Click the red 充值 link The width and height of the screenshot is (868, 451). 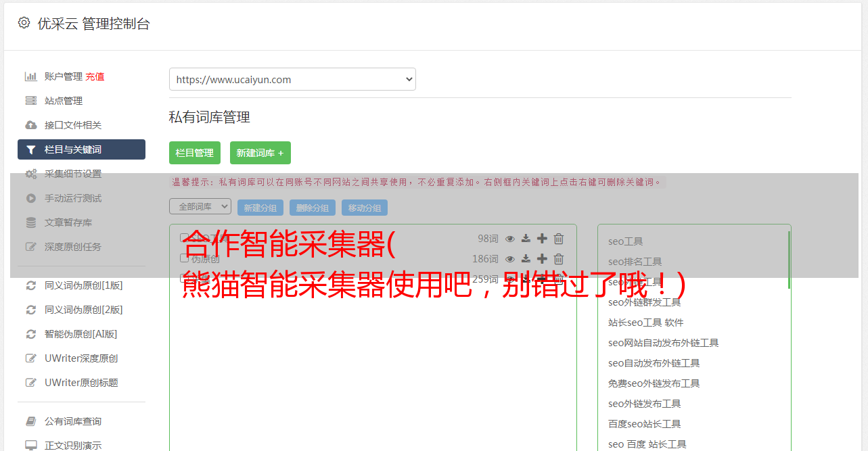coord(95,76)
